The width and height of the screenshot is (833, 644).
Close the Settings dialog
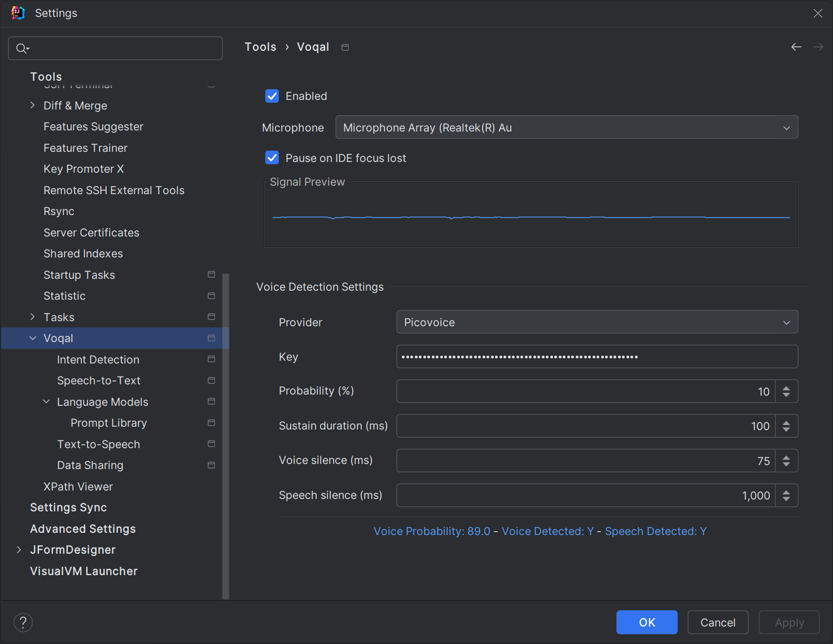click(818, 13)
